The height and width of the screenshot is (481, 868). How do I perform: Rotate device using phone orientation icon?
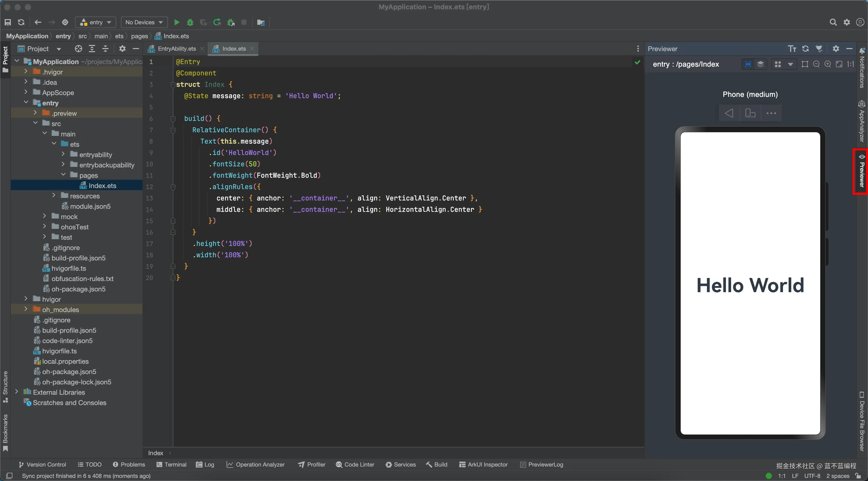click(x=750, y=113)
